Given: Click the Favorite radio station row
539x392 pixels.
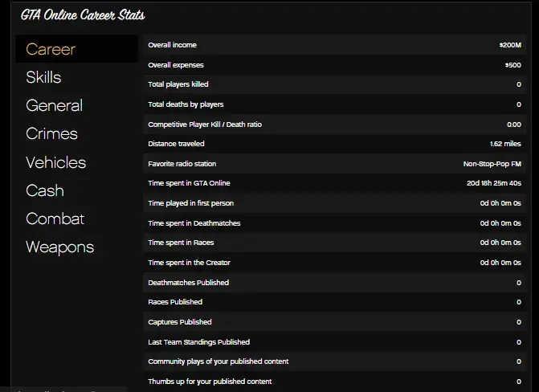Looking at the screenshot, I should tap(334, 164).
